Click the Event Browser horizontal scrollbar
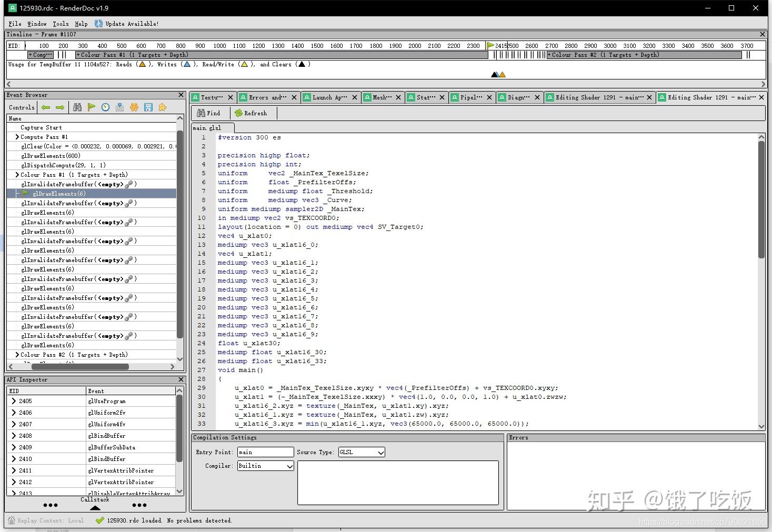The width and height of the screenshot is (772, 532). [79, 367]
